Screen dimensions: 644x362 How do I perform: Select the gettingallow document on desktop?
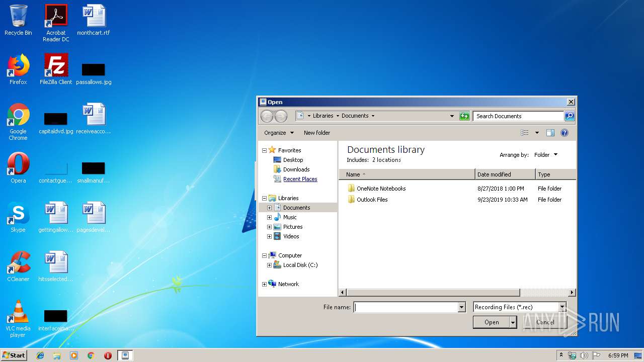pos(56,217)
